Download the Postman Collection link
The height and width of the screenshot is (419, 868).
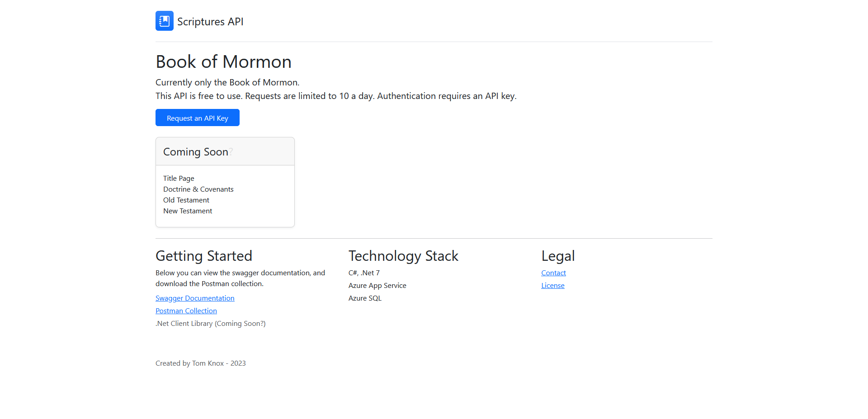click(x=186, y=311)
